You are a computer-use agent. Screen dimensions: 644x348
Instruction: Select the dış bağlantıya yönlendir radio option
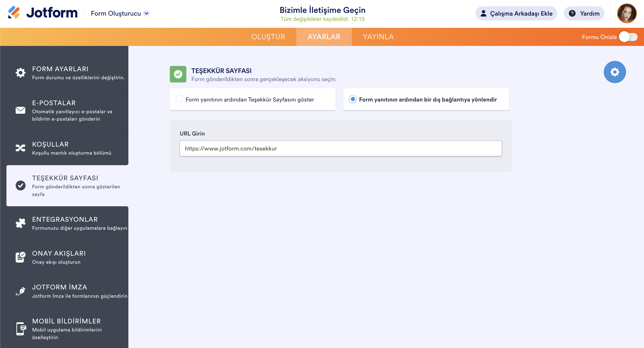pos(352,99)
